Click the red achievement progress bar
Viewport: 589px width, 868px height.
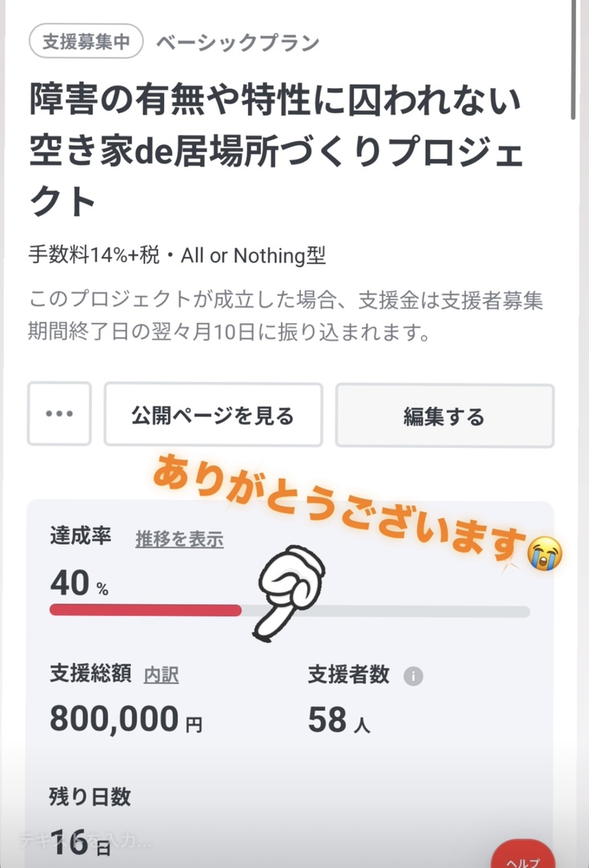tap(146, 610)
